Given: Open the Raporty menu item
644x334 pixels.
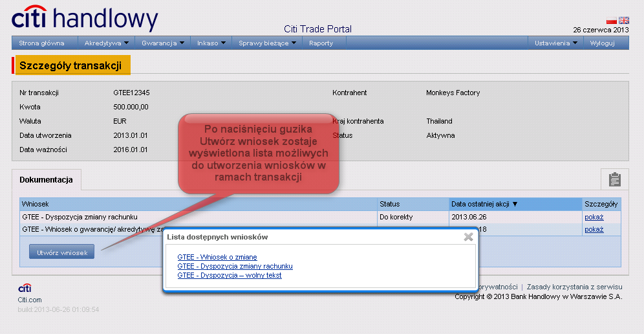Looking at the screenshot, I should (321, 43).
